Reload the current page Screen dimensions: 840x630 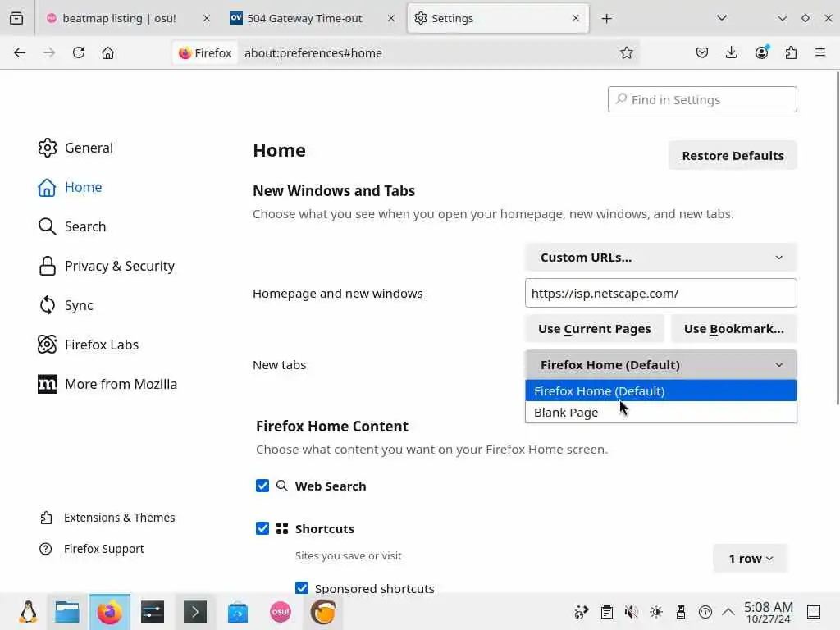point(79,52)
